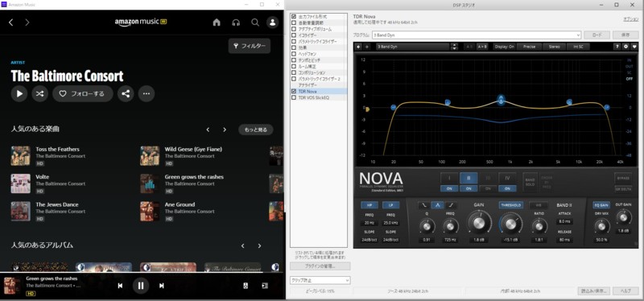Image resolution: width=644 pixels, height=301 pixels.
Task: Open the フィルター filter button
Action: (x=250, y=46)
